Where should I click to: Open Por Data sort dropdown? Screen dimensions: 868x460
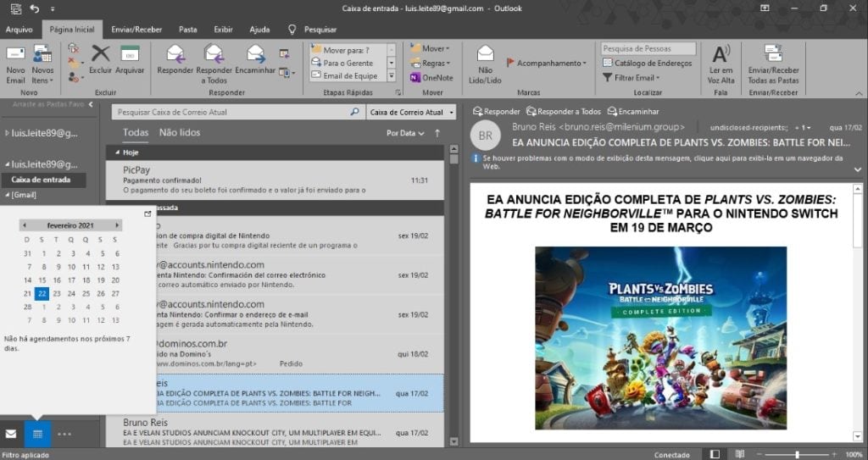(405, 133)
